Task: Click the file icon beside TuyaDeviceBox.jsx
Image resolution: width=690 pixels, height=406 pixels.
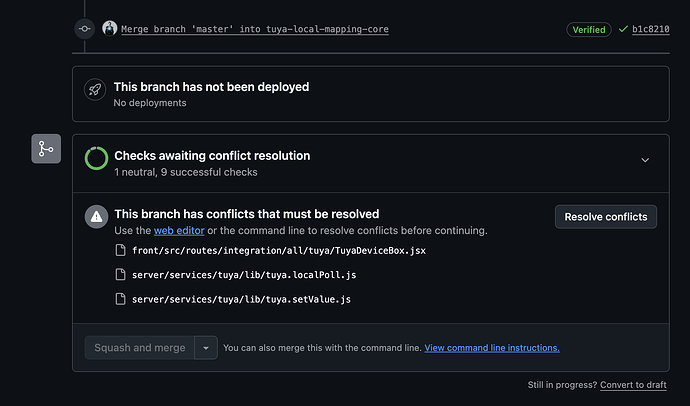Action: pos(120,250)
